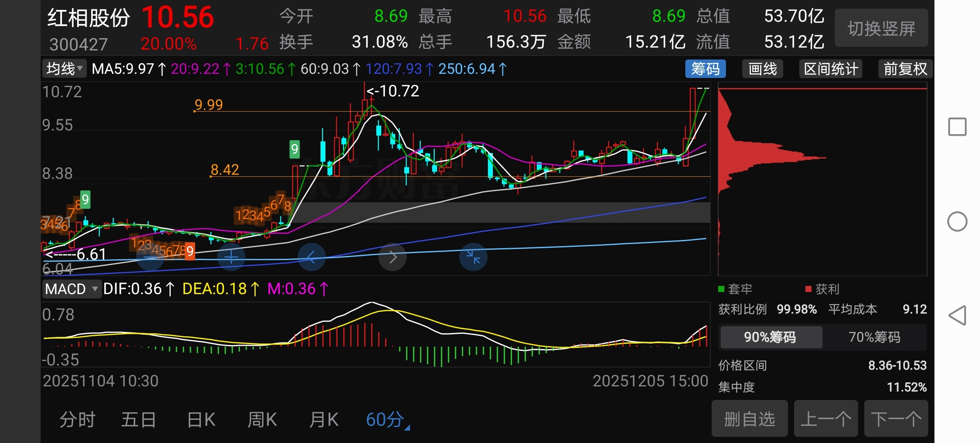
Task: Switch to the 分时 tab
Action: coord(77,420)
